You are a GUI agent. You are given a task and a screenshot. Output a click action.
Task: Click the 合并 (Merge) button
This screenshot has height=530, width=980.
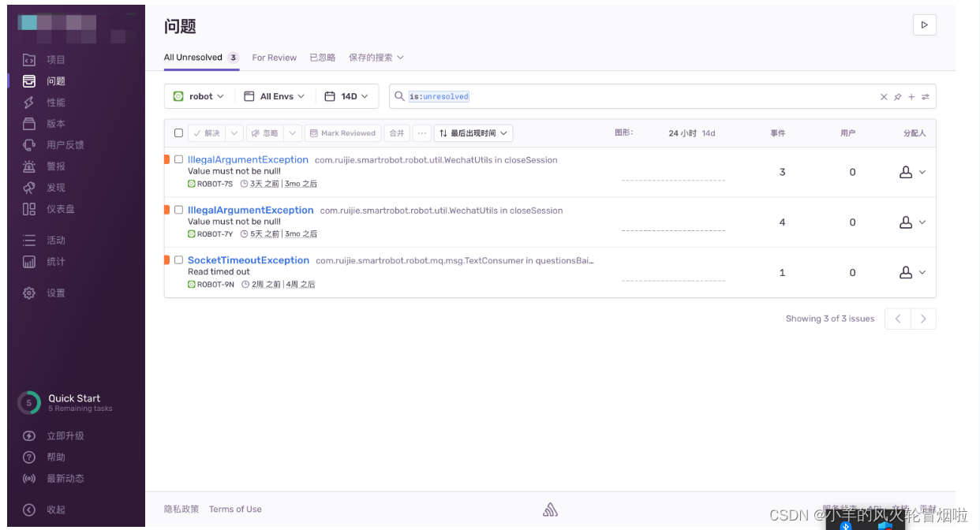(397, 133)
